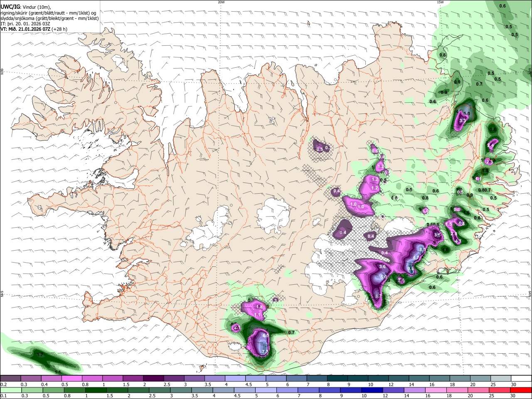
Task: Pick the dark purple snow scale swatch between 2 and 2.5
Action: pos(153,378)
